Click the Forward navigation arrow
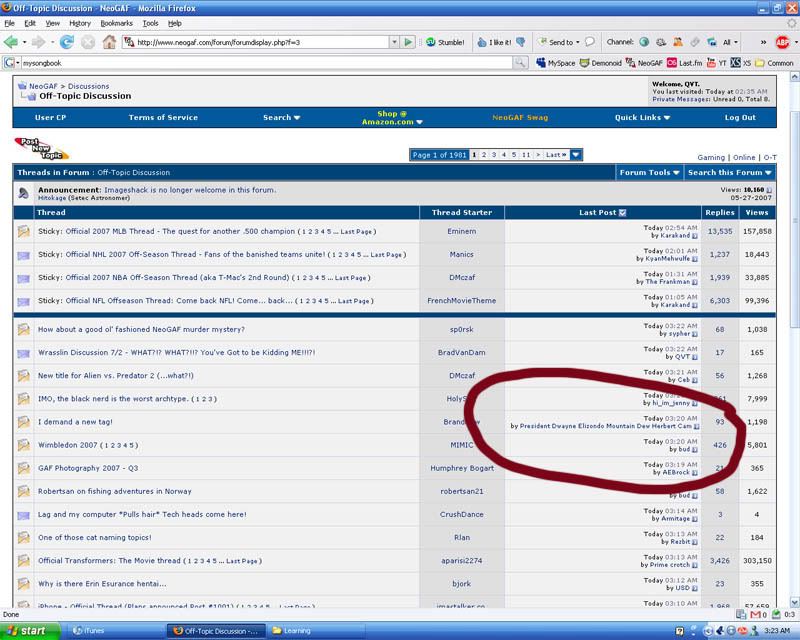The height and width of the screenshot is (640, 800). [39, 42]
